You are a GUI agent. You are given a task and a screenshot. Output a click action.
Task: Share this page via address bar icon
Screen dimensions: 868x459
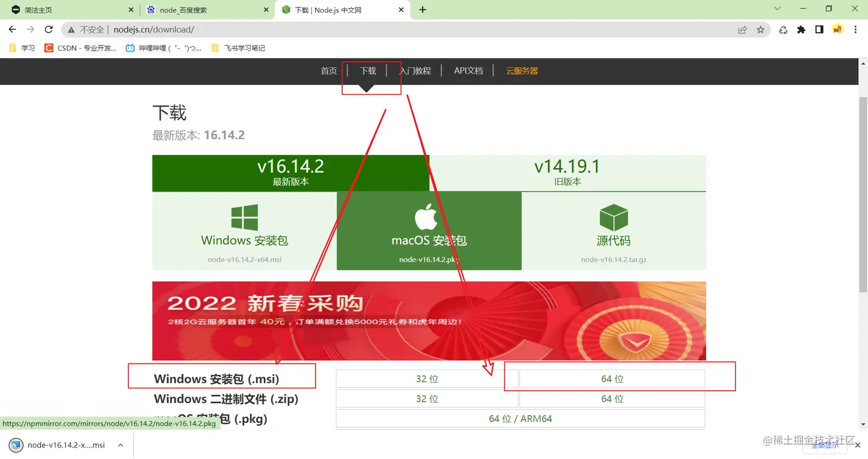click(742, 30)
